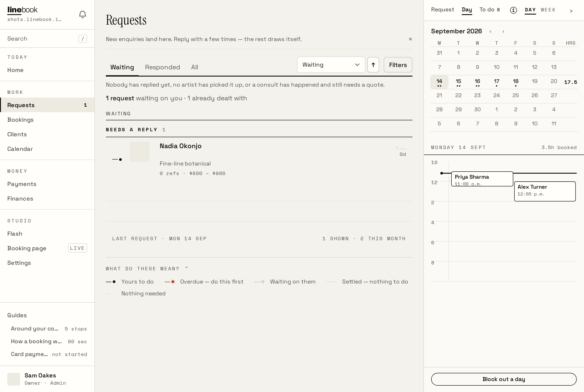Open Flash in the sidebar

tap(47, 234)
